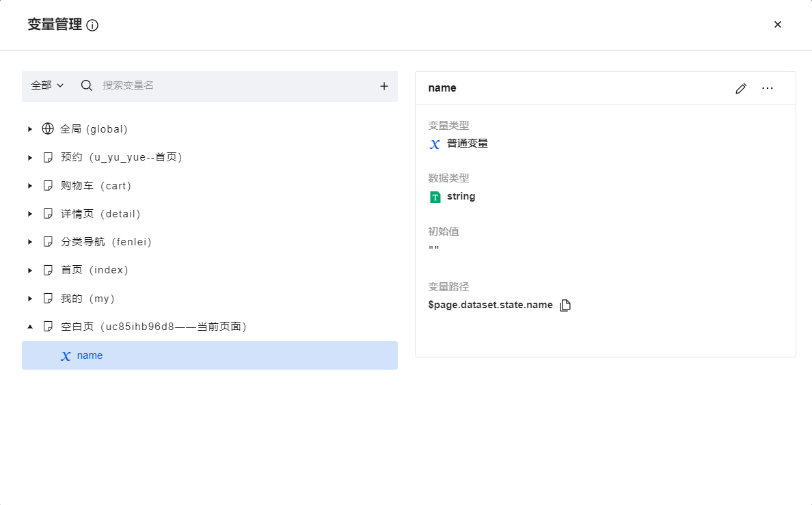Open the more actions (...) menu
The image size is (812, 505).
[x=767, y=88]
